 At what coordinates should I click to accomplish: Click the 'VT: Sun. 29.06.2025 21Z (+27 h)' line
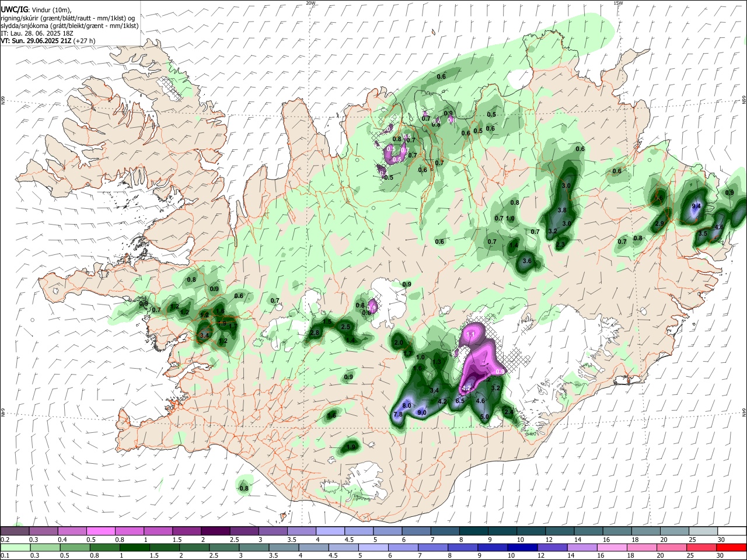point(48,41)
